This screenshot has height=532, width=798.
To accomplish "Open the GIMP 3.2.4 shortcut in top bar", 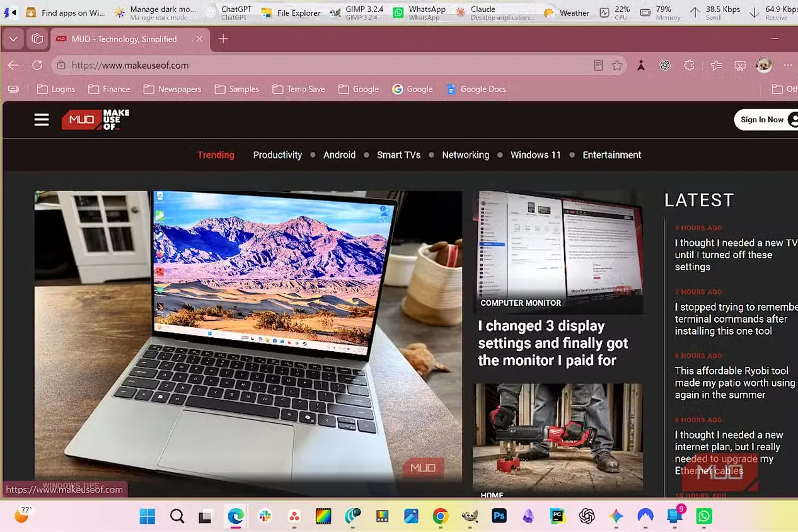I will click(x=356, y=13).
